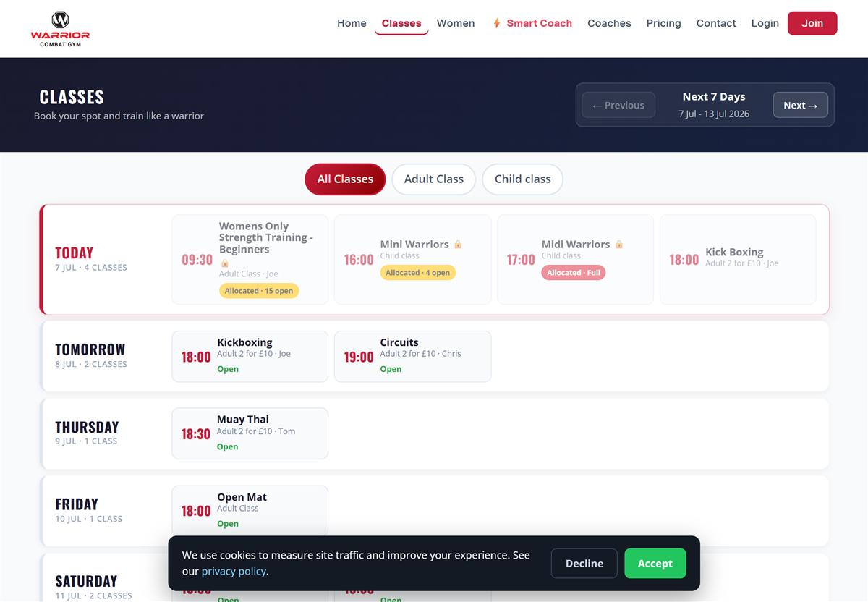The height and width of the screenshot is (602, 868).
Task: Open Friday's 18:00 Open Mat class
Action: click(250, 511)
